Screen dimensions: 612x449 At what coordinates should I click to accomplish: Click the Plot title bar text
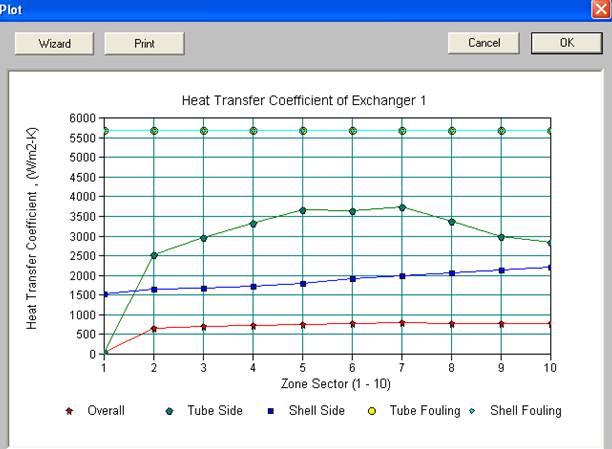coord(11,9)
